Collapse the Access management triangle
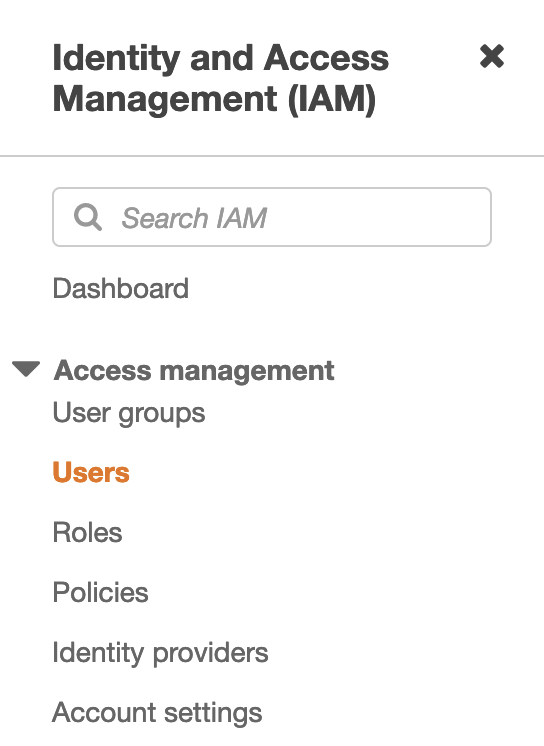 point(26,369)
